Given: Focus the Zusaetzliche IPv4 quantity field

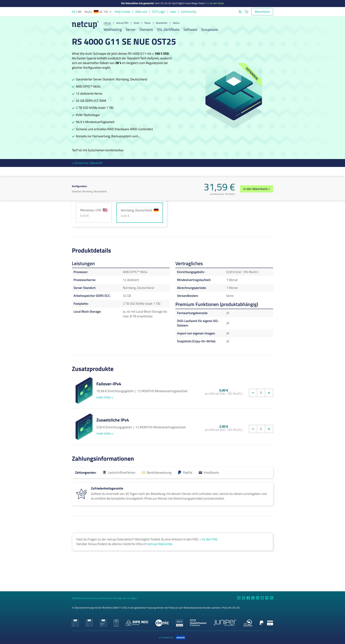Looking at the screenshot, I should tap(261, 429).
